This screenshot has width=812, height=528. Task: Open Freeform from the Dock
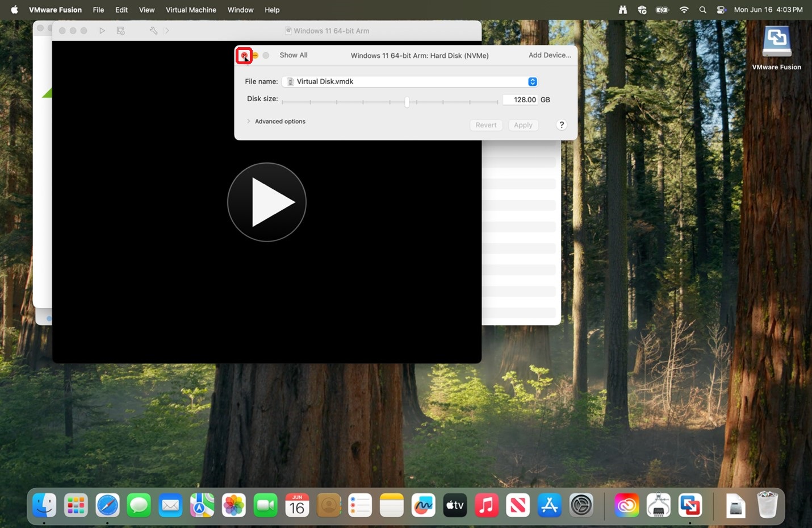click(x=423, y=505)
